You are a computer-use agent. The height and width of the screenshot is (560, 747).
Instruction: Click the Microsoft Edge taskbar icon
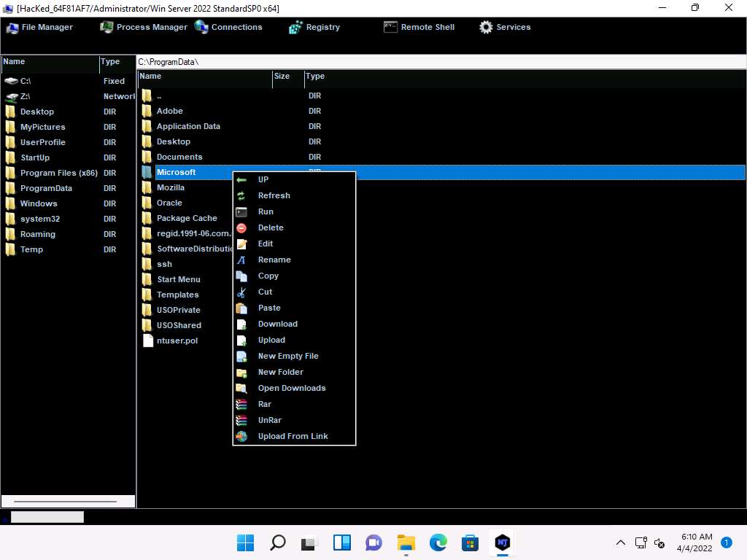pyautogui.click(x=438, y=542)
